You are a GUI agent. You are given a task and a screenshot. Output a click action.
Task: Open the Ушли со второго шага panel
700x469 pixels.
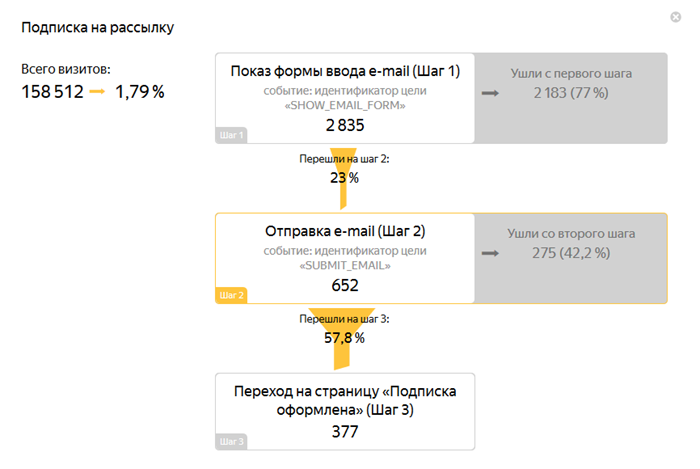tap(571, 258)
